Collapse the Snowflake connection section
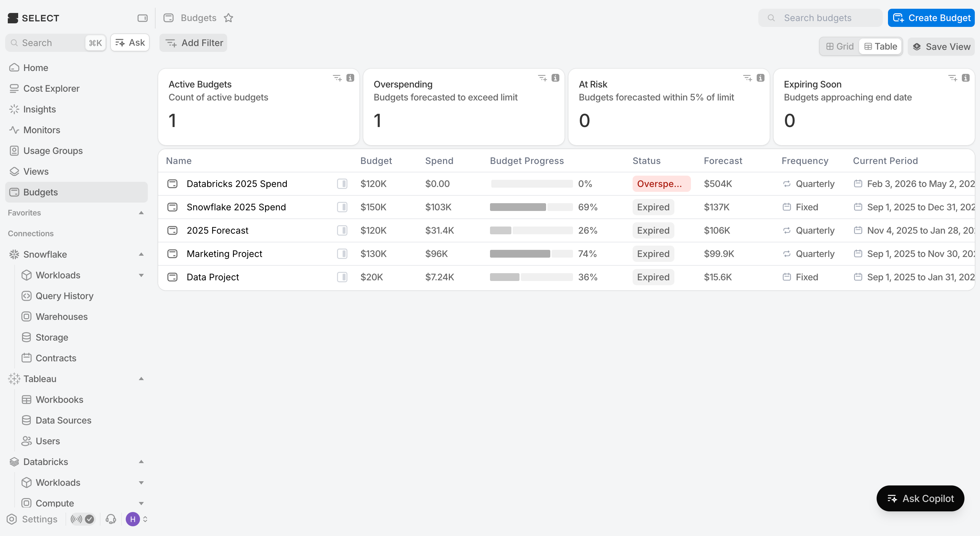The image size is (980, 536). [x=141, y=254]
